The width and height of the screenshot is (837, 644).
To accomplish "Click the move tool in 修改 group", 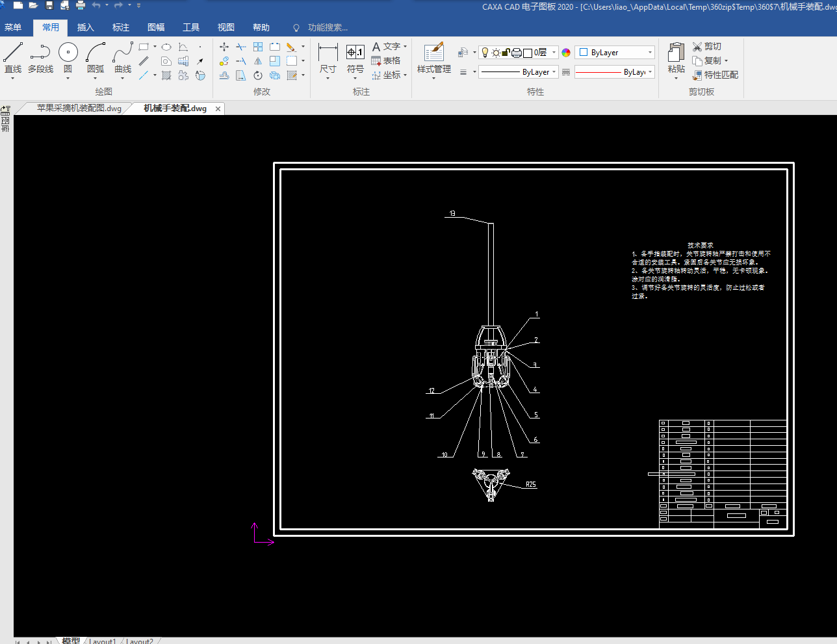I will [224, 47].
